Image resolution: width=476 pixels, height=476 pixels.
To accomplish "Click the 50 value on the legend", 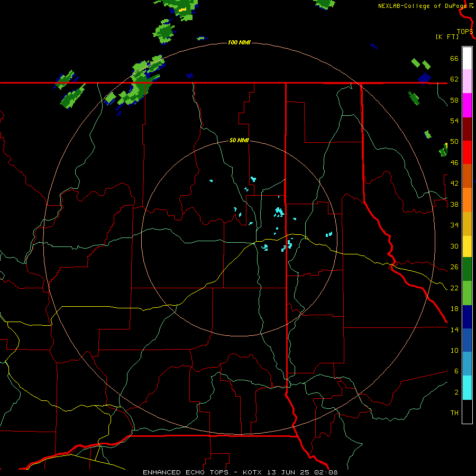I will [x=454, y=142].
